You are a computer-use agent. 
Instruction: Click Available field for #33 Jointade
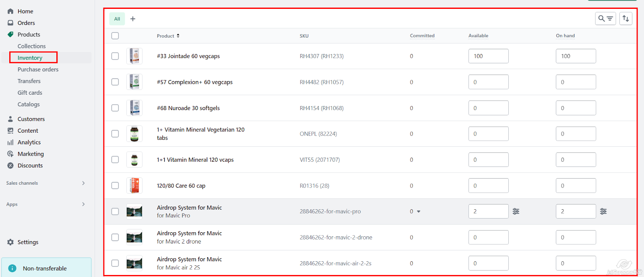pos(488,56)
